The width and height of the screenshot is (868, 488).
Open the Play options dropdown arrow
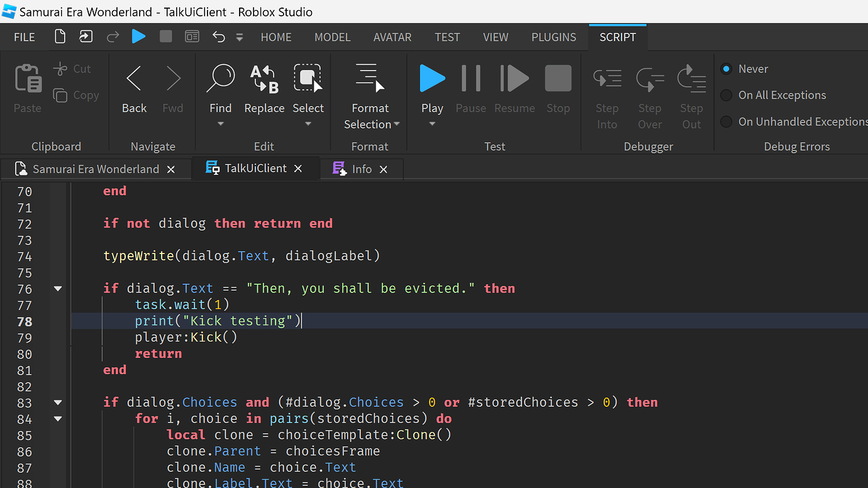(432, 124)
